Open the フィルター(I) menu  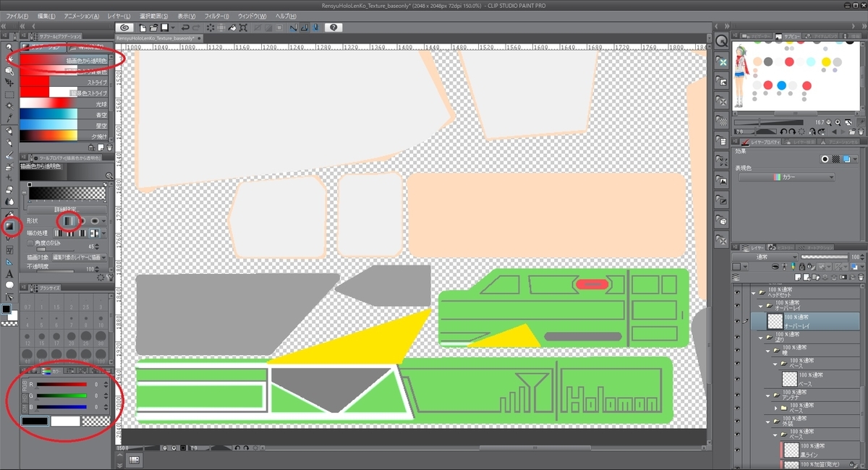point(217,15)
